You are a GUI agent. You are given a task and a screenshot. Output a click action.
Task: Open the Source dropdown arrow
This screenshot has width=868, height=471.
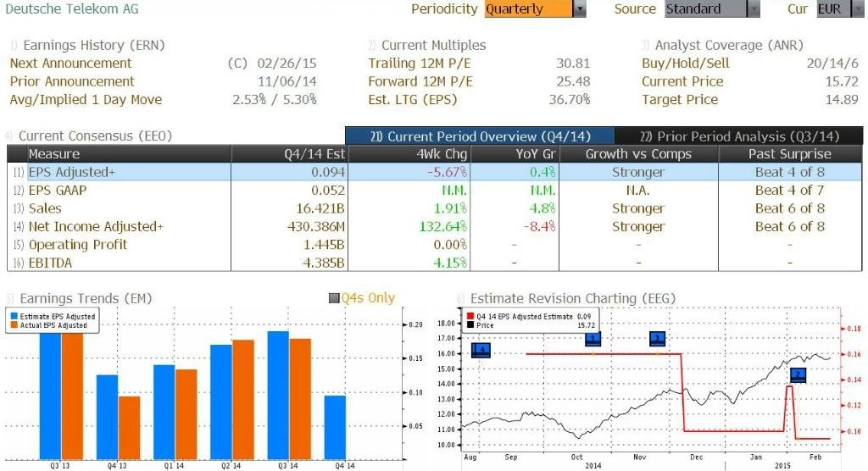point(754,8)
